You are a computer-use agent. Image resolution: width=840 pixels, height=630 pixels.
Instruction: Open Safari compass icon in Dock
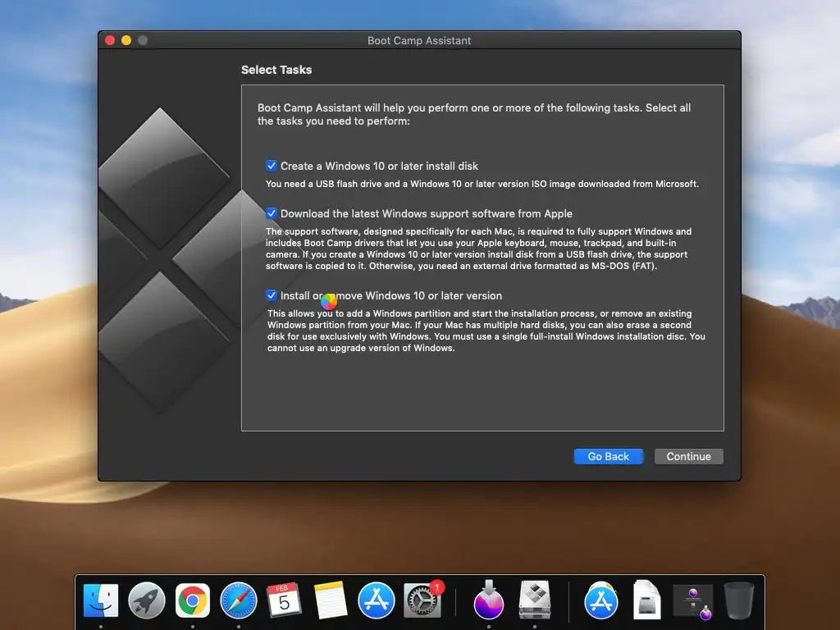coord(239,600)
